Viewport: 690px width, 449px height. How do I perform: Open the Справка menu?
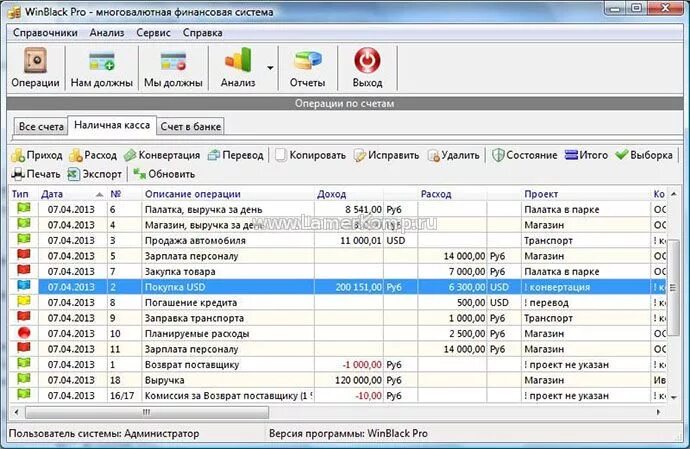[x=202, y=33]
